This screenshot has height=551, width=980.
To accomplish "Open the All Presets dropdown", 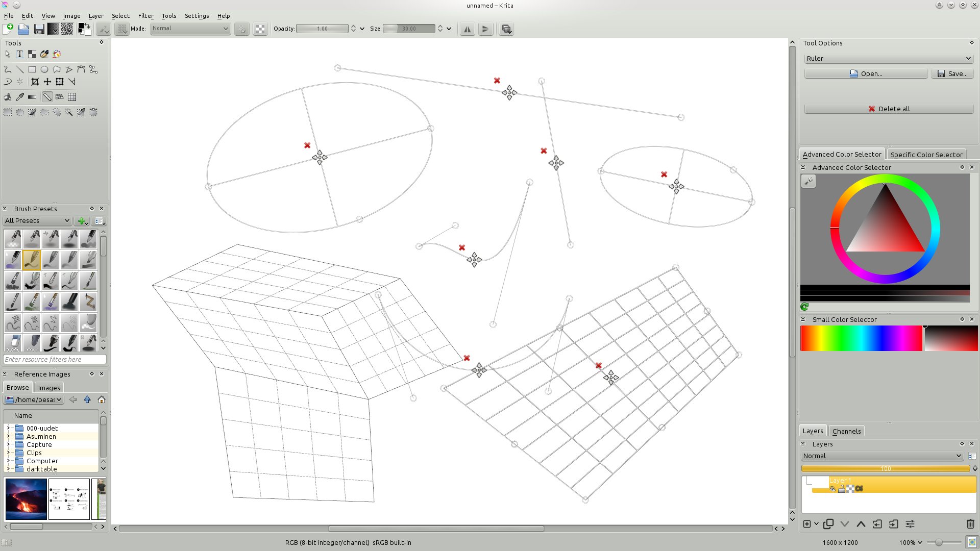I will click(37, 221).
